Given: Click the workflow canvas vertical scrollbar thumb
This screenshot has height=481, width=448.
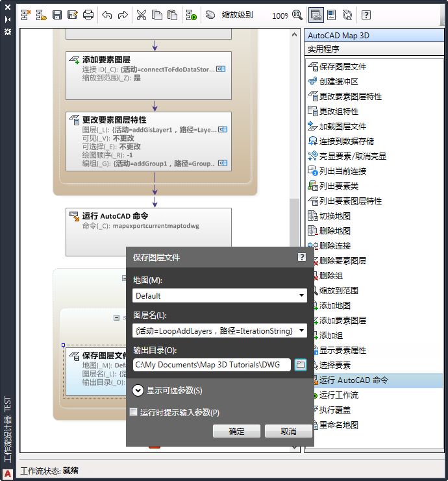Looking at the screenshot, I should point(294,222).
